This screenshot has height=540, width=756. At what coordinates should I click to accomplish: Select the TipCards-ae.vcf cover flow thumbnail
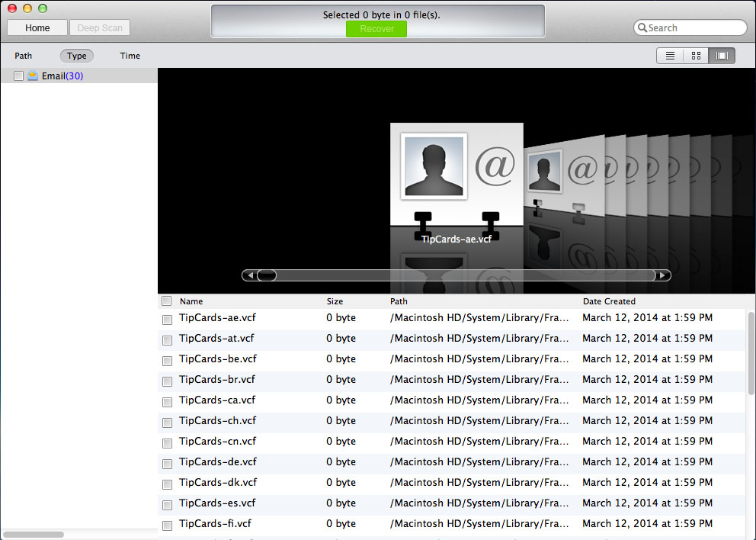click(x=456, y=174)
